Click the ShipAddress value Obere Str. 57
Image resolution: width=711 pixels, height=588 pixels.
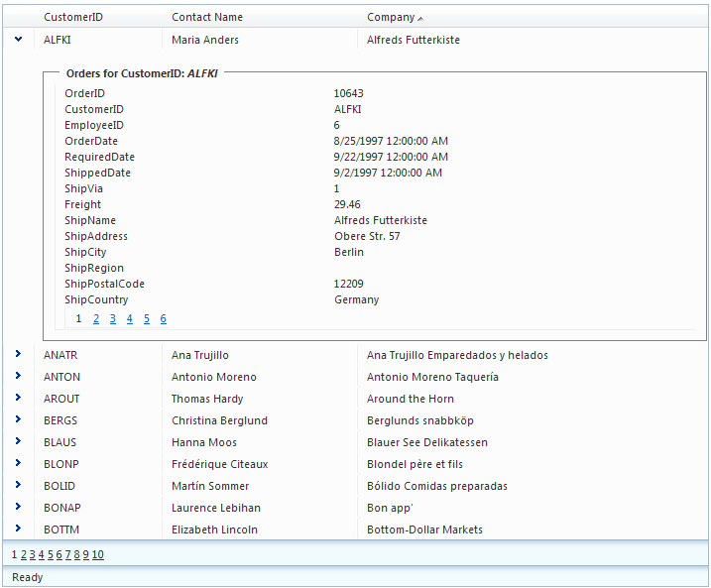[367, 236]
